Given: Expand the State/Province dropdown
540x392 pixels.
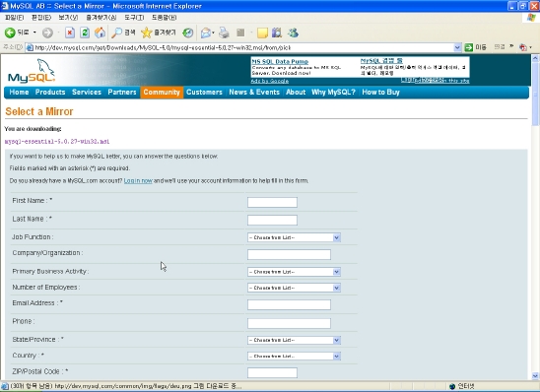Looking at the screenshot, I should click(336, 340).
